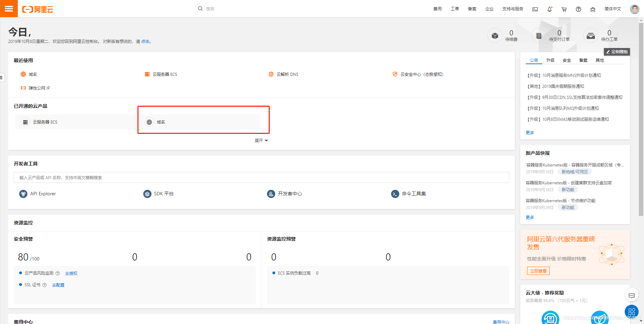Open the 备案 menu in top bar

(472, 9)
